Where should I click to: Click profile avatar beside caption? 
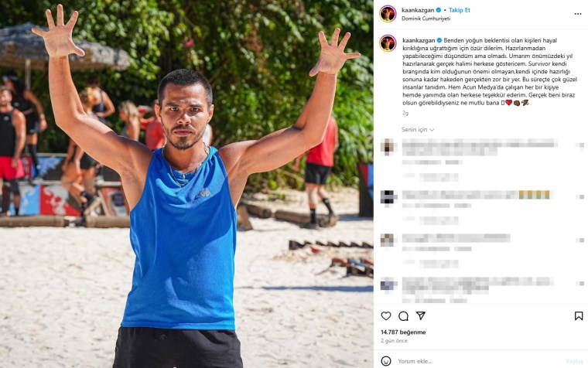pos(388,43)
